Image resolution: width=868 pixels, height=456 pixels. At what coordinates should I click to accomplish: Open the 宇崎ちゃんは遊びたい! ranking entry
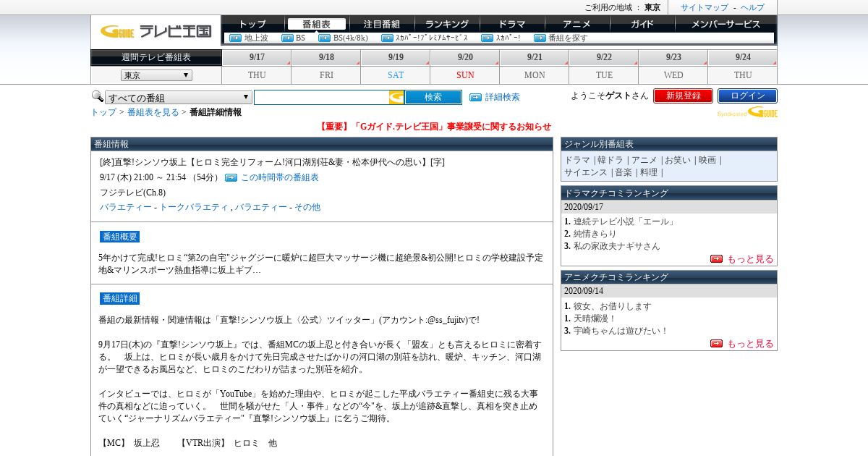(x=621, y=331)
